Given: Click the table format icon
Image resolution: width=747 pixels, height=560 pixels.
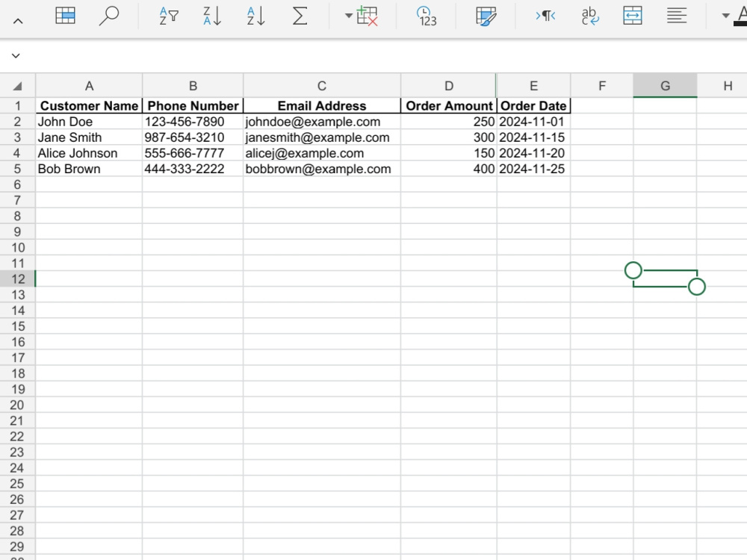Looking at the screenshot, I should pos(65,16).
